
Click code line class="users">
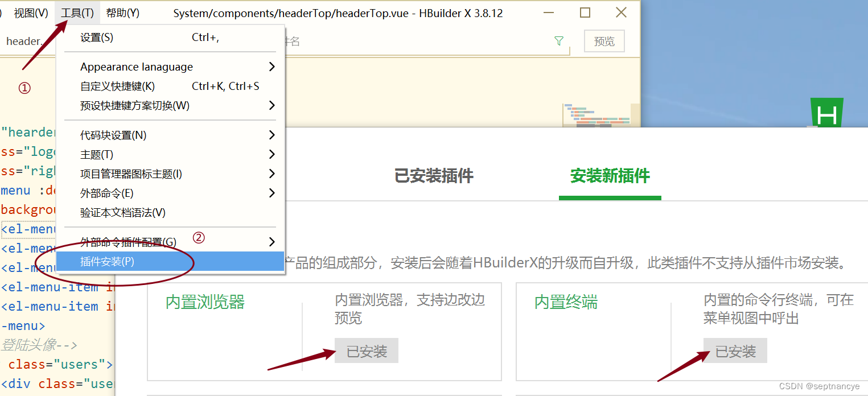60,364
